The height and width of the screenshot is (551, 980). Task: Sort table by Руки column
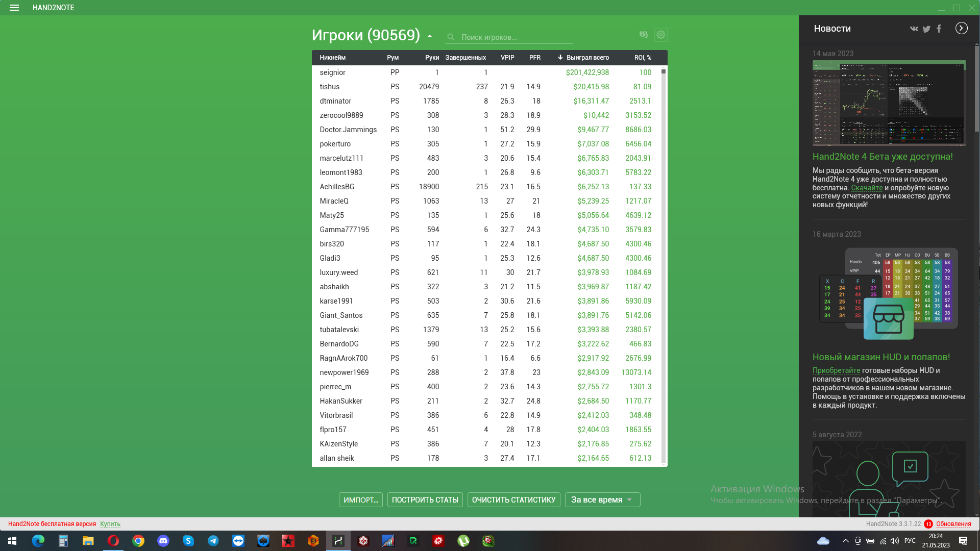[x=432, y=58]
